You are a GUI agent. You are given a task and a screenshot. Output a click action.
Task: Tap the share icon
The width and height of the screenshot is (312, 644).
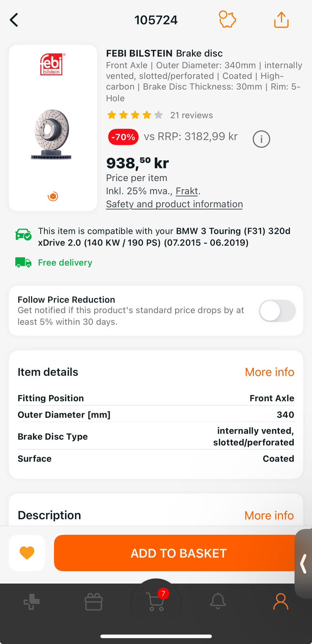(281, 20)
